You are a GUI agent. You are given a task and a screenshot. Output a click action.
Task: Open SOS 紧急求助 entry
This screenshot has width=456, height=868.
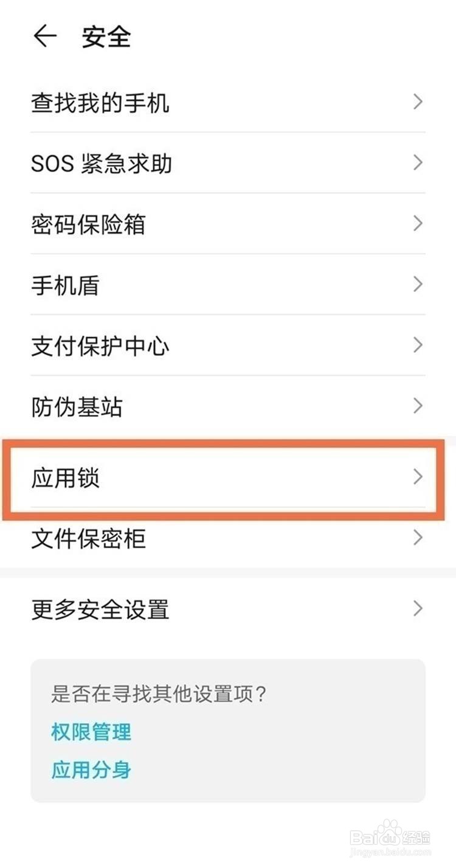tap(228, 163)
